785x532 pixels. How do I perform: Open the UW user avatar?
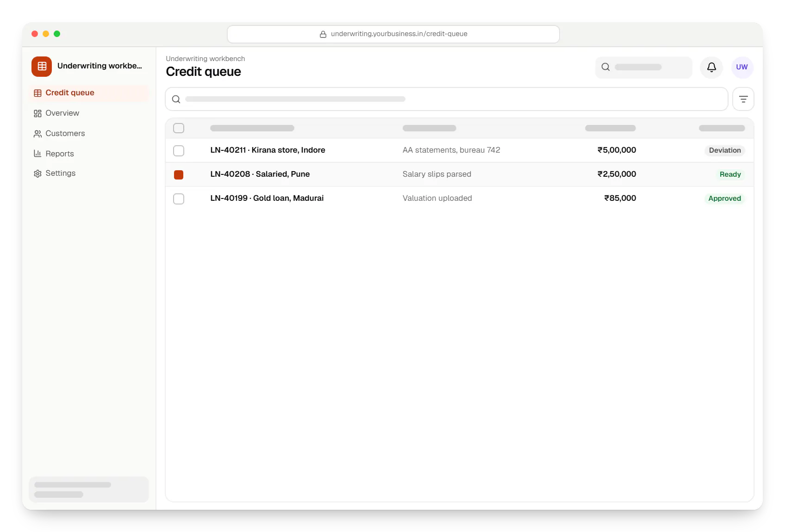[x=742, y=68]
